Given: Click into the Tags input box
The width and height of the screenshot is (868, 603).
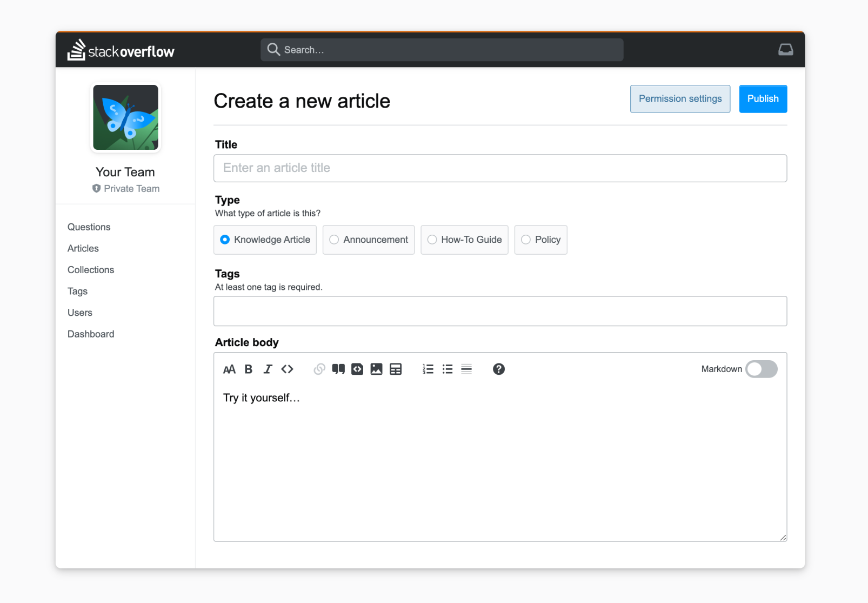Looking at the screenshot, I should 500,311.
